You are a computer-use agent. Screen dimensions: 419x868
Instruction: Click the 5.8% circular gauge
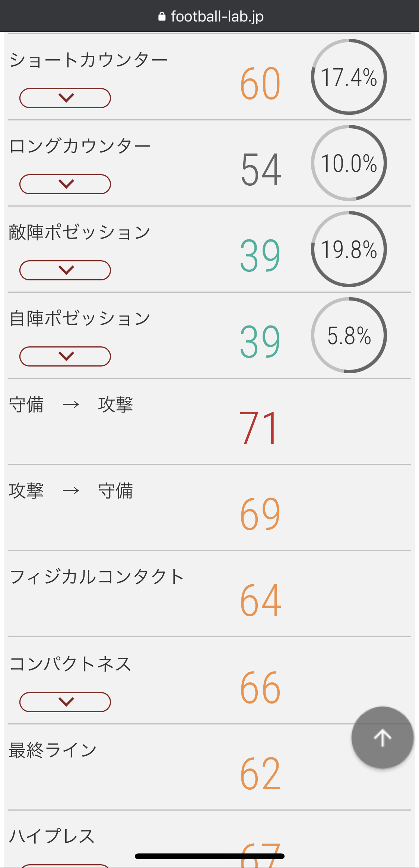349,335
